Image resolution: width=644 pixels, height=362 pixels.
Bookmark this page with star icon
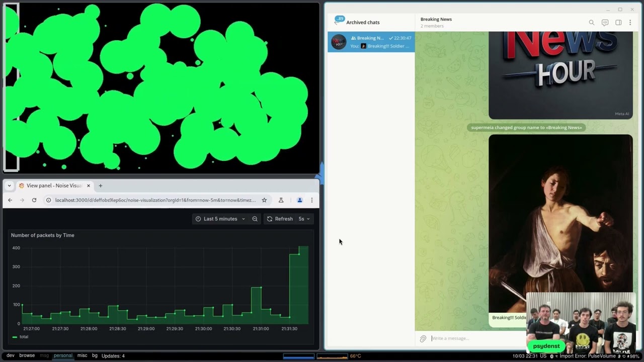[x=264, y=200]
